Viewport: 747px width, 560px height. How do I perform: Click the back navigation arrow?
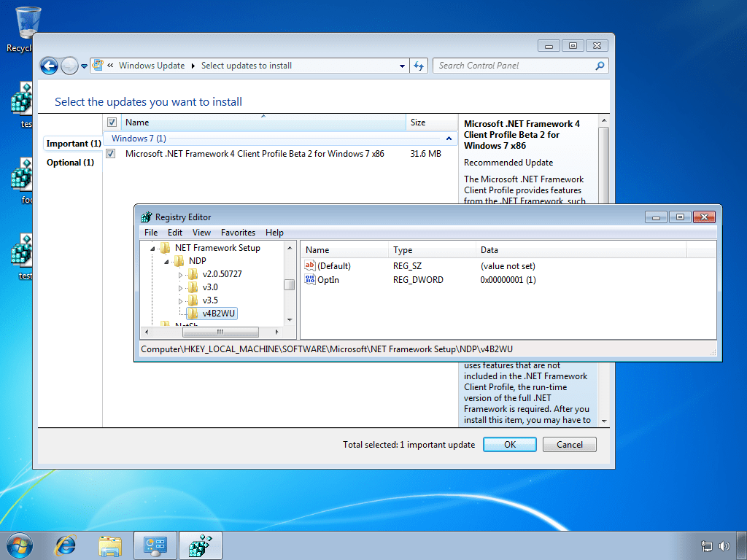[48, 66]
